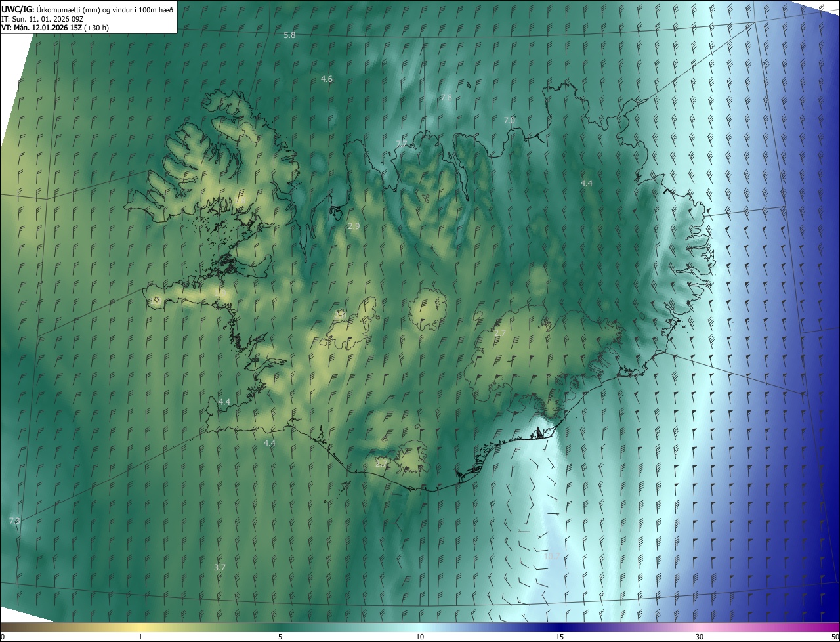Click the 2.7 value on Vatnajökull glacier

[x=499, y=333]
